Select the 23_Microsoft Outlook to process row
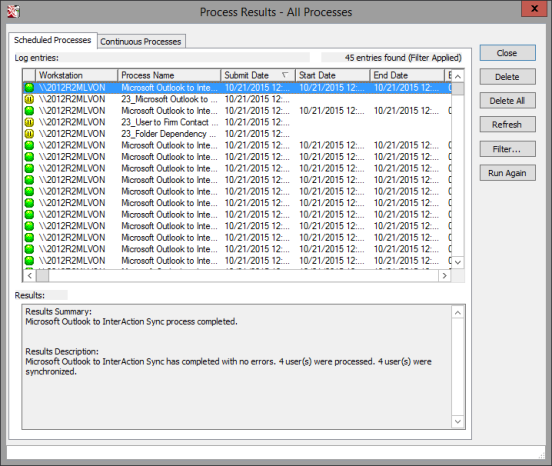 pos(237,99)
